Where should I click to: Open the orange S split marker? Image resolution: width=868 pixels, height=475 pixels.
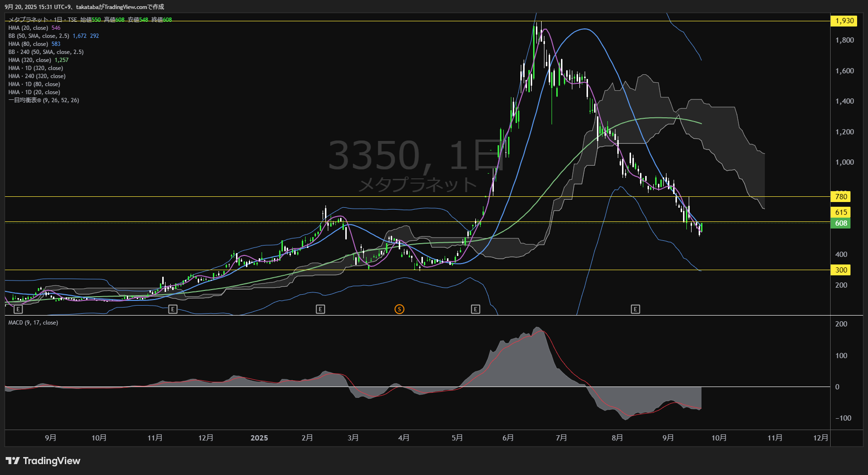(x=399, y=309)
